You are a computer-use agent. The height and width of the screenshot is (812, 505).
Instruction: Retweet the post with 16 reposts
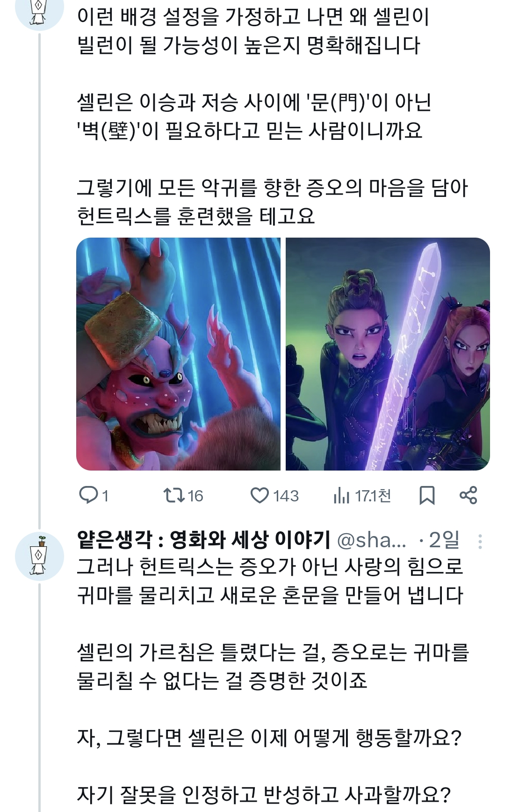coord(174,495)
